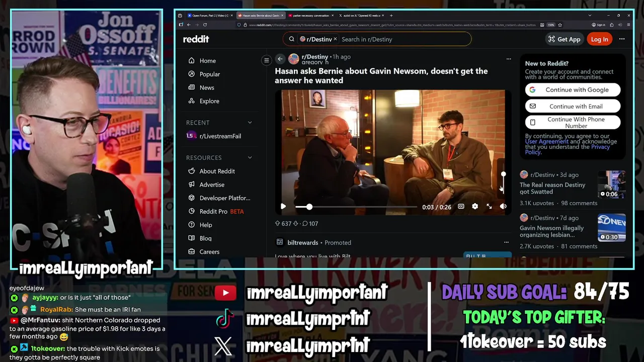Reload the page in the browser
Viewport: 644px width, 362px height.
coord(205,25)
